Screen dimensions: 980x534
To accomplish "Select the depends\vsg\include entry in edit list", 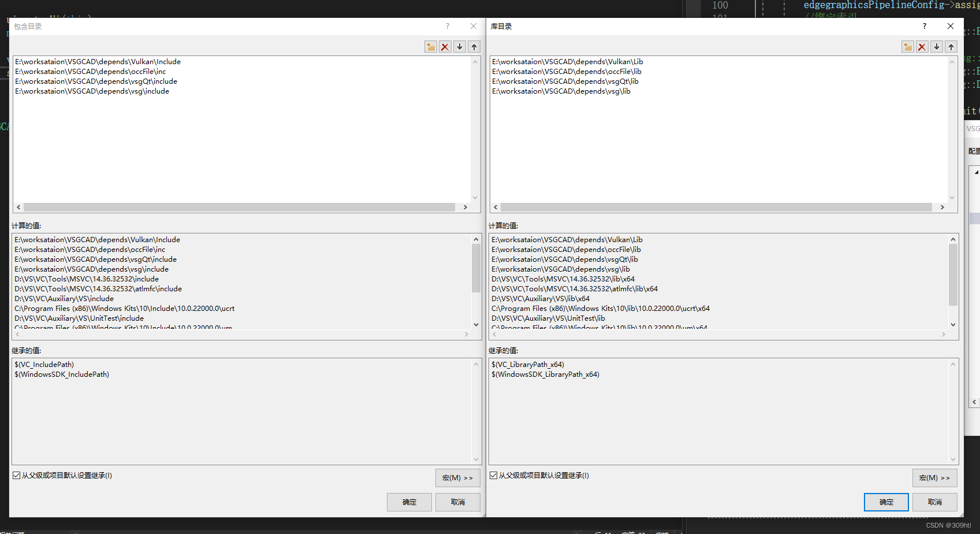I will tap(92, 91).
